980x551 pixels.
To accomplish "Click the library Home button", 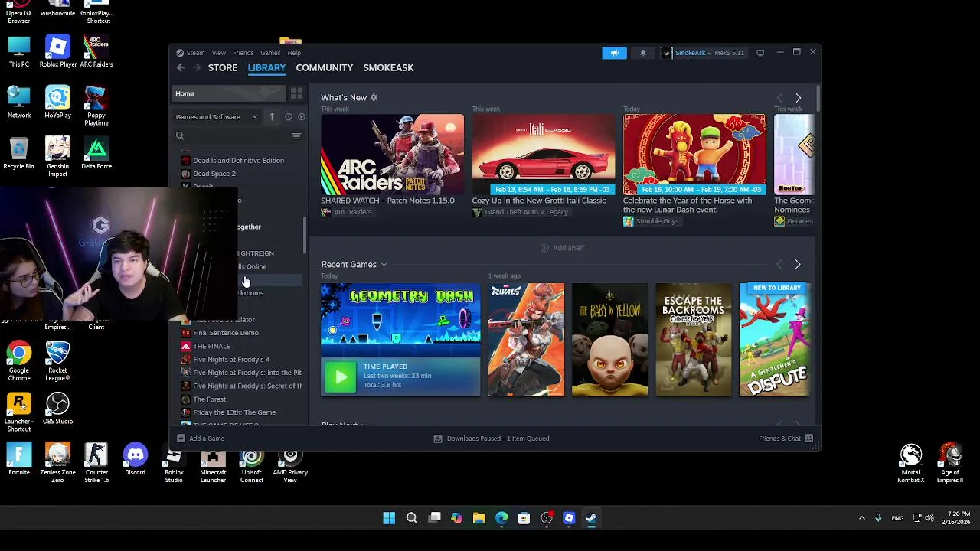I will pyautogui.click(x=228, y=93).
